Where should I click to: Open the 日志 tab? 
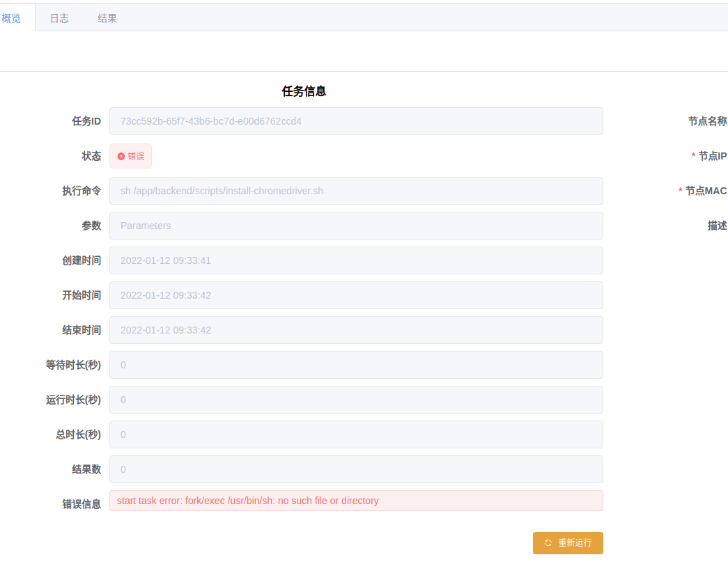59,19
